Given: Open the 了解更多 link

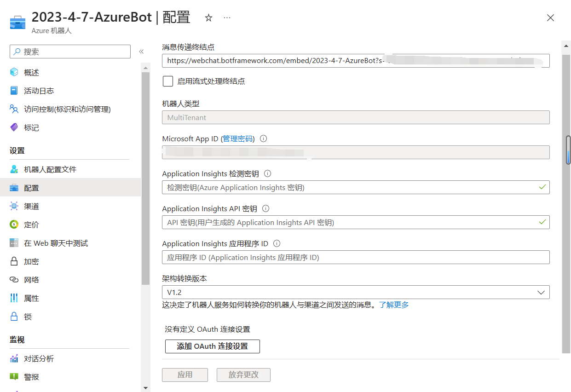Looking at the screenshot, I should 394,305.
